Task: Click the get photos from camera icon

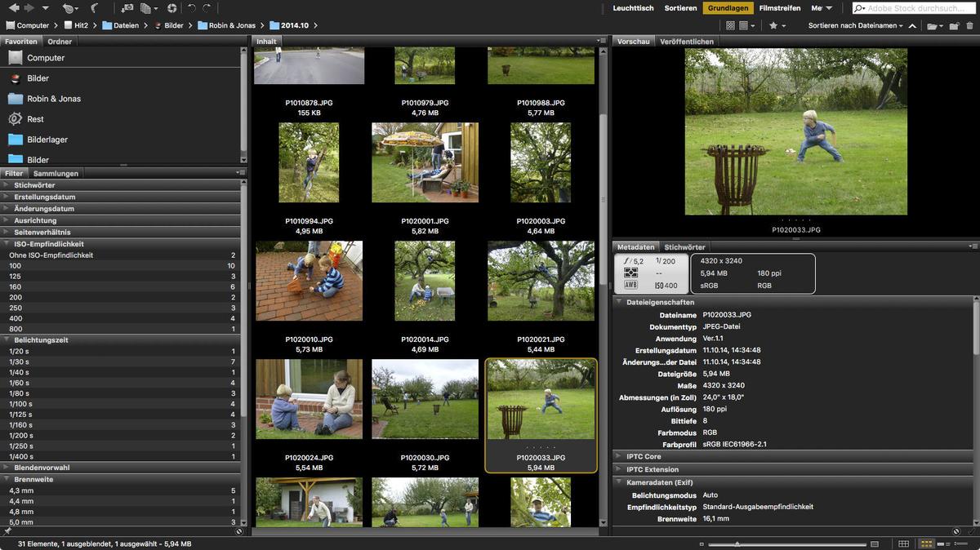Action: (127, 8)
